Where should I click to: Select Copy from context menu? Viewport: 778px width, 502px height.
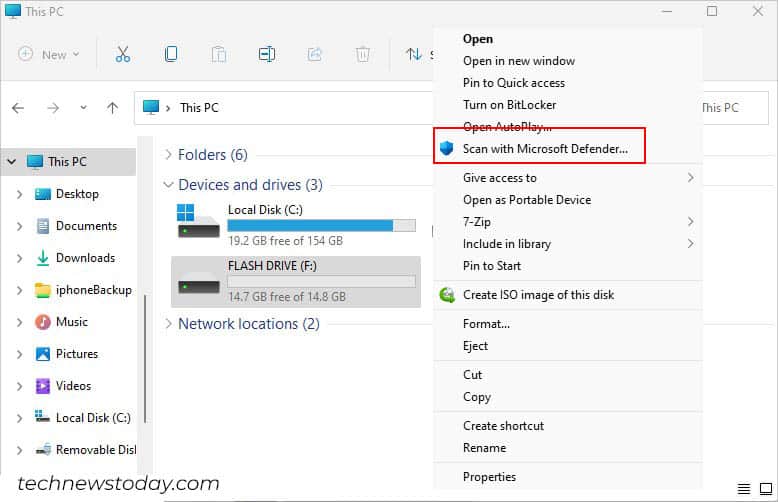click(568, 397)
